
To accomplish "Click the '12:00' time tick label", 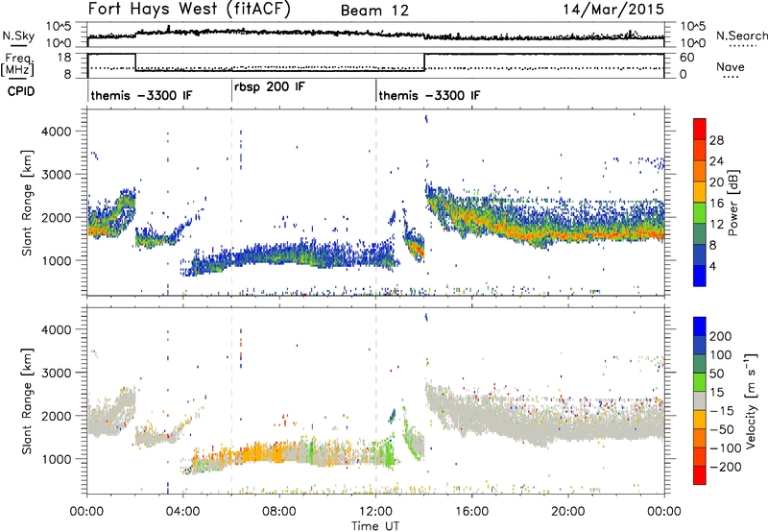I will 375,512.
